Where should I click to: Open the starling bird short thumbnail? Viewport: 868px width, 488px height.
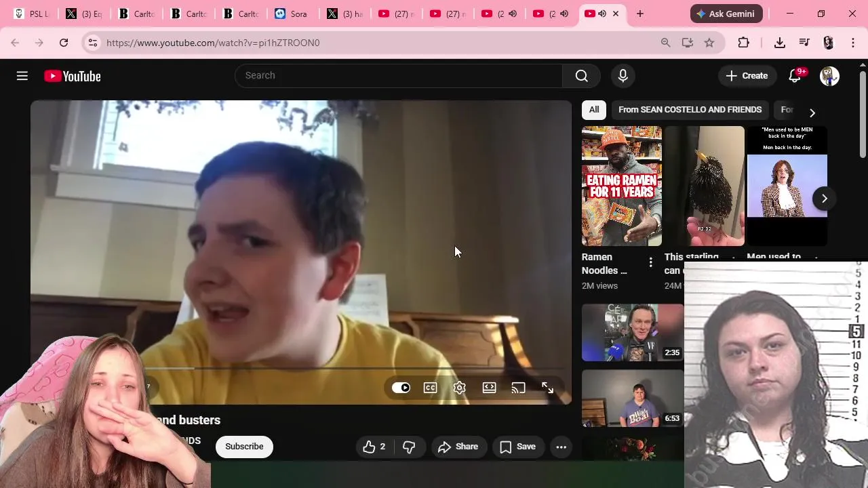click(705, 186)
